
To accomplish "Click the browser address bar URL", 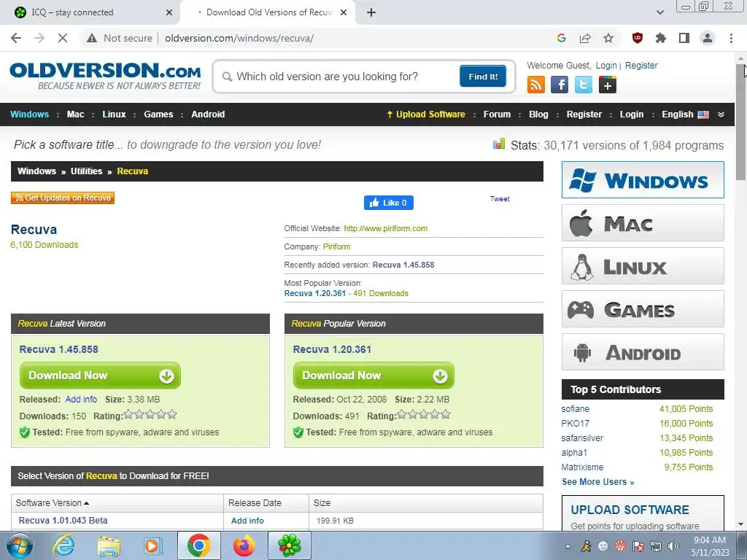I will click(x=239, y=38).
